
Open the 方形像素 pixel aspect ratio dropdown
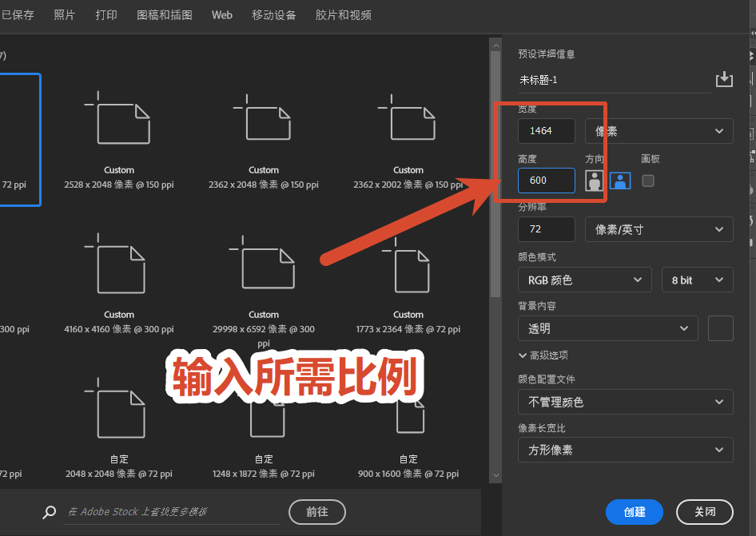point(626,451)
